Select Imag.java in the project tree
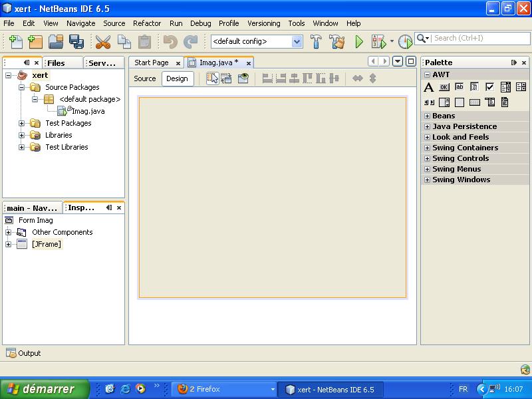 (x=88, y=111)
